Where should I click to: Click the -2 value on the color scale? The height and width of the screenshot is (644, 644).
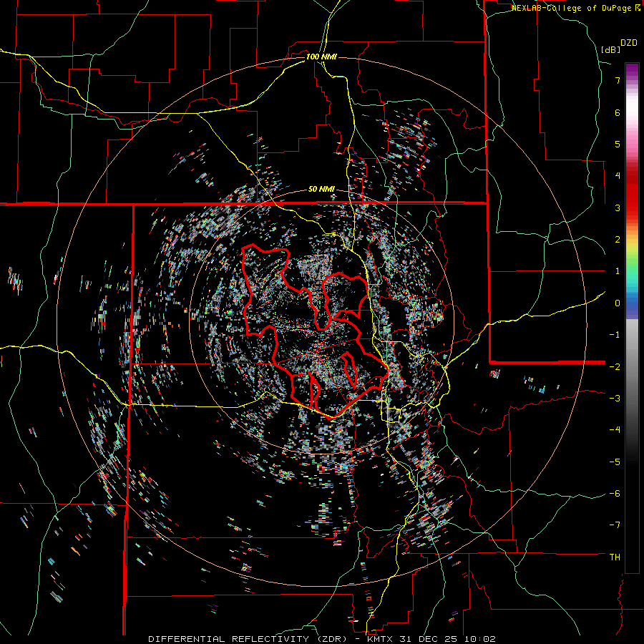point(615,366)
